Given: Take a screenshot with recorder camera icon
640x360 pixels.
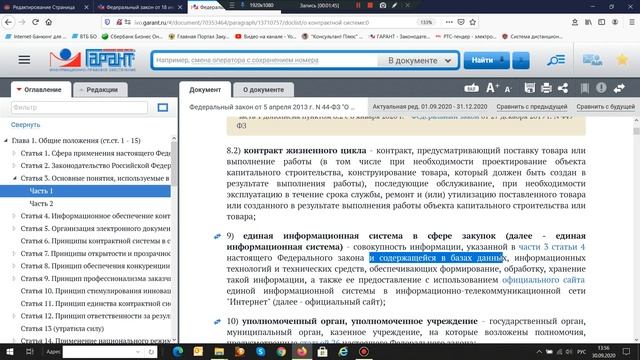Looking at the screenshot, I should (382, 5).
